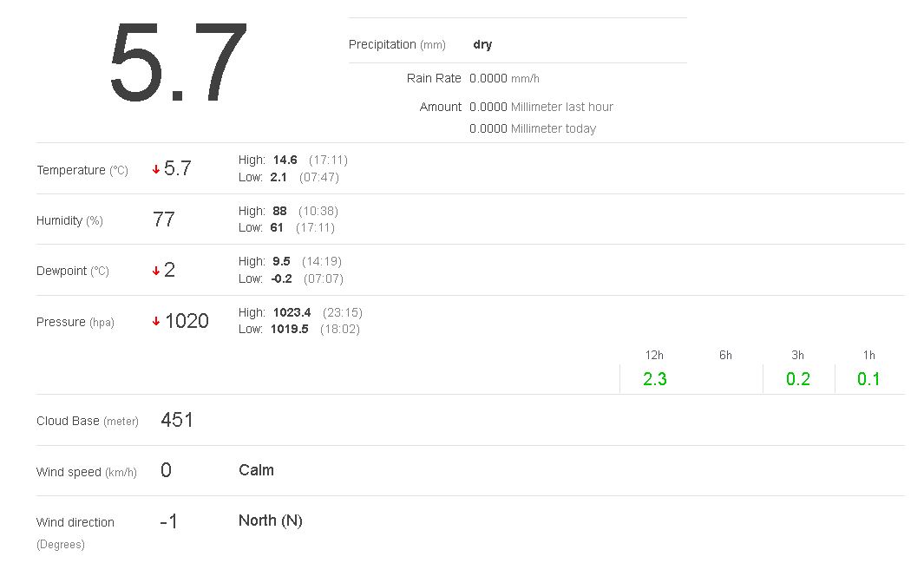This screenshot has height=563, width=924.
Task: Click the temperature High 14.6 value
Action: pos(285,160)
